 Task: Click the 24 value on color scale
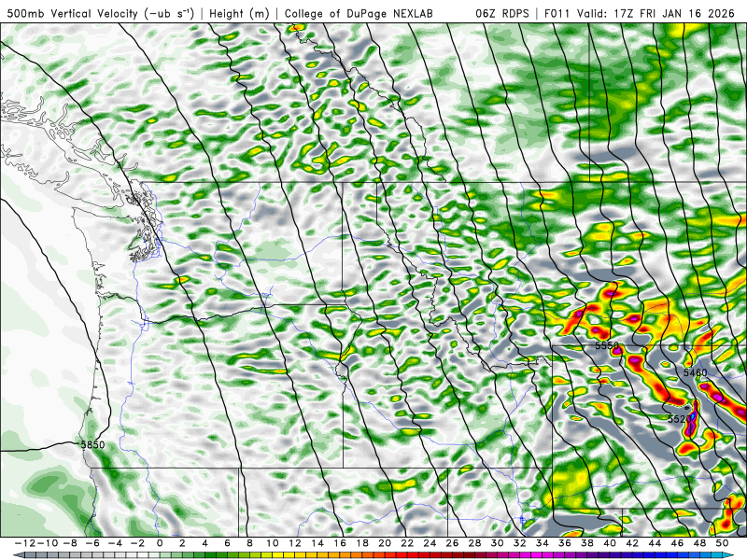430,543
